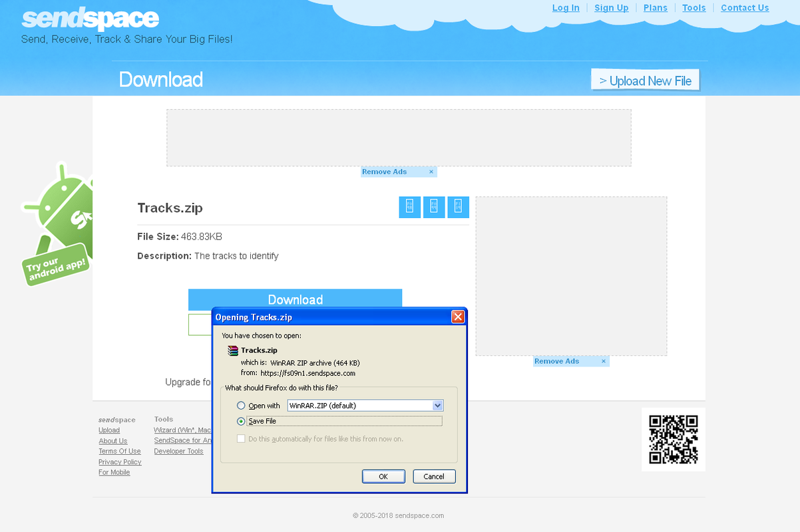
Task: Click the WinRAR archive icon in dialog
Action: 232,350
